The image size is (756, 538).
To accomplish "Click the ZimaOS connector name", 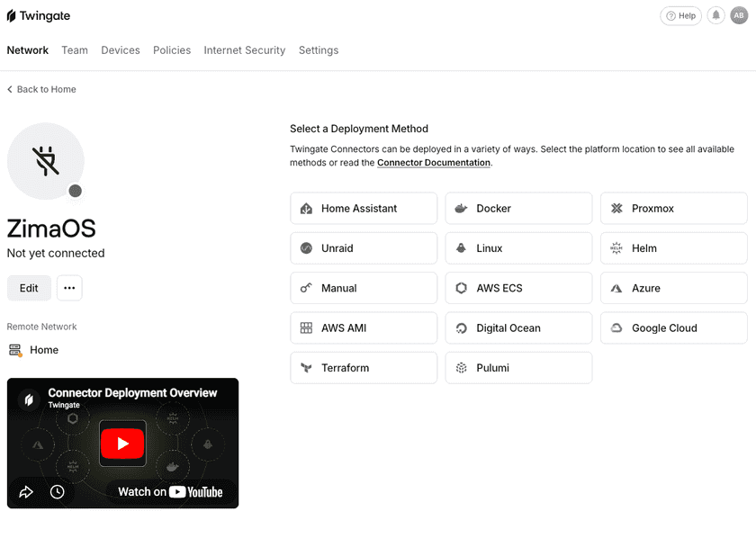I will 51,229.
